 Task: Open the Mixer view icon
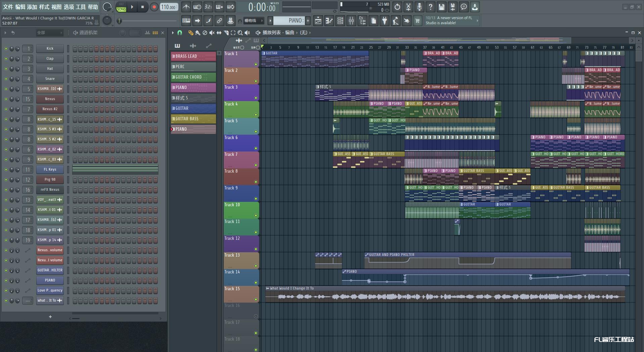click(x=351, y=21)
